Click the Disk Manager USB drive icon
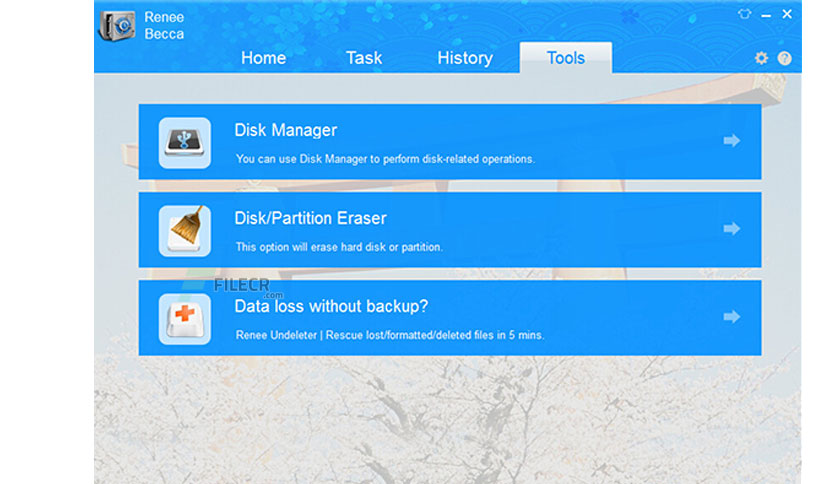The width and height of the screenshot is (836, 484). click(184, 143)
